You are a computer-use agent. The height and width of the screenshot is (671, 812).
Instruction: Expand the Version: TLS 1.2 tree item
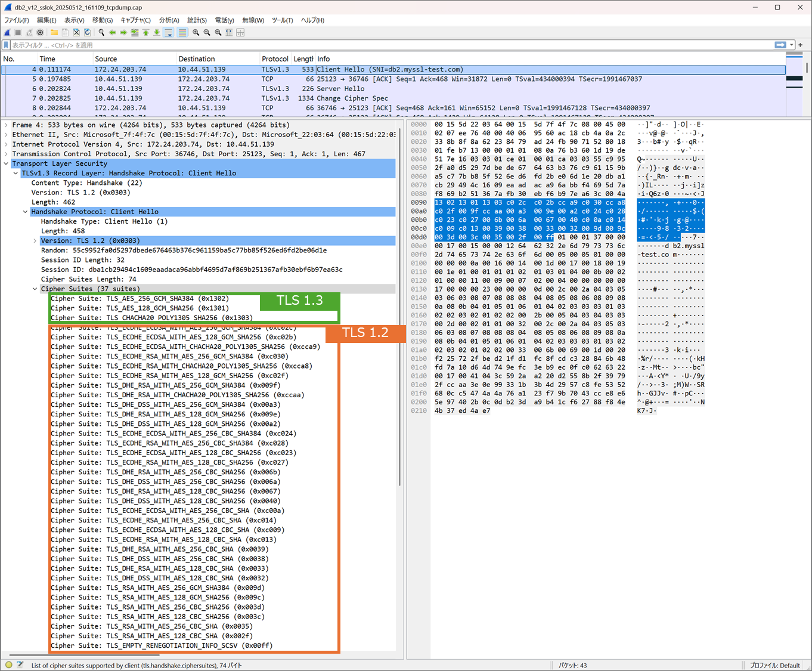pyautogui.click(x=35, y=240)
